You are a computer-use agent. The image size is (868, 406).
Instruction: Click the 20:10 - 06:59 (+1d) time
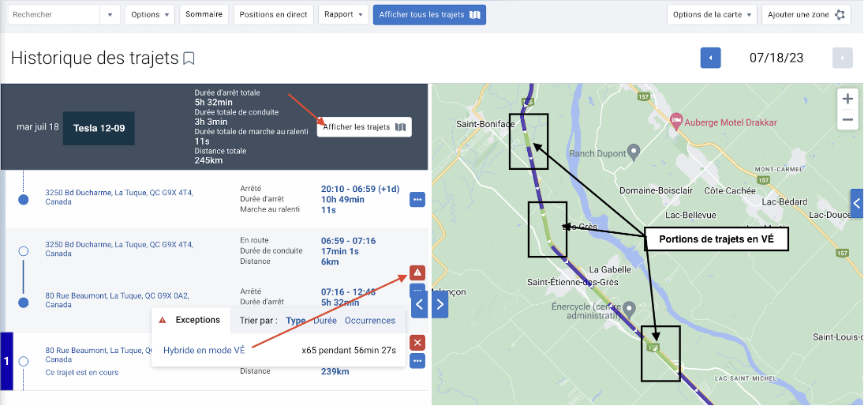tap(361, 189)
